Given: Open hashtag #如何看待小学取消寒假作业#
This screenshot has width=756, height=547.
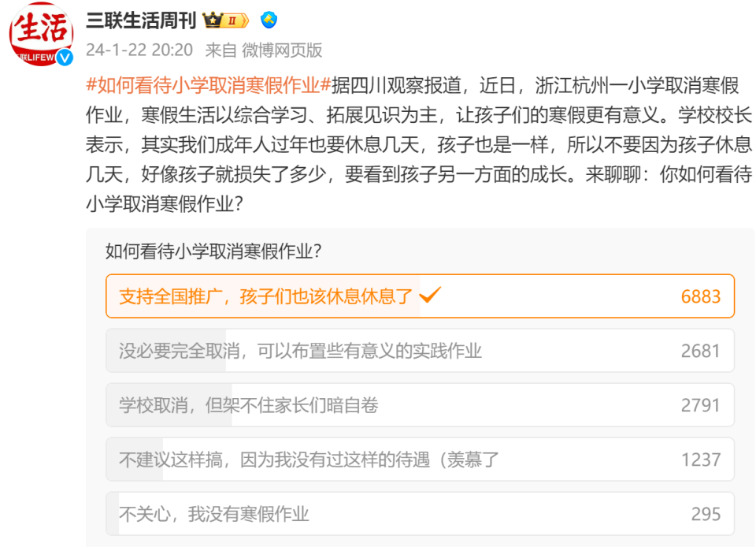Looking at the screenshot, I should (x=208, y=85).
